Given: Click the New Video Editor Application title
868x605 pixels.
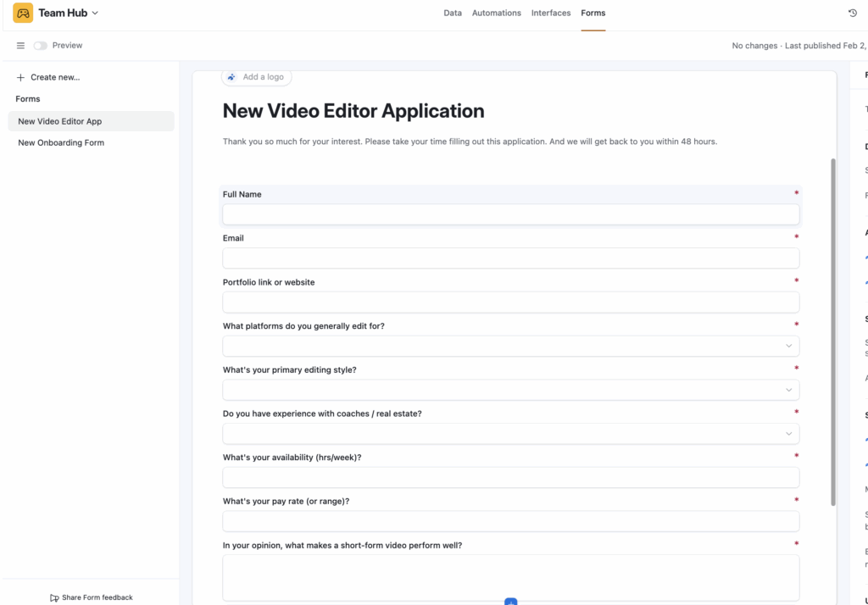Looking at the screenshot, I should click(x=353, y=111).
